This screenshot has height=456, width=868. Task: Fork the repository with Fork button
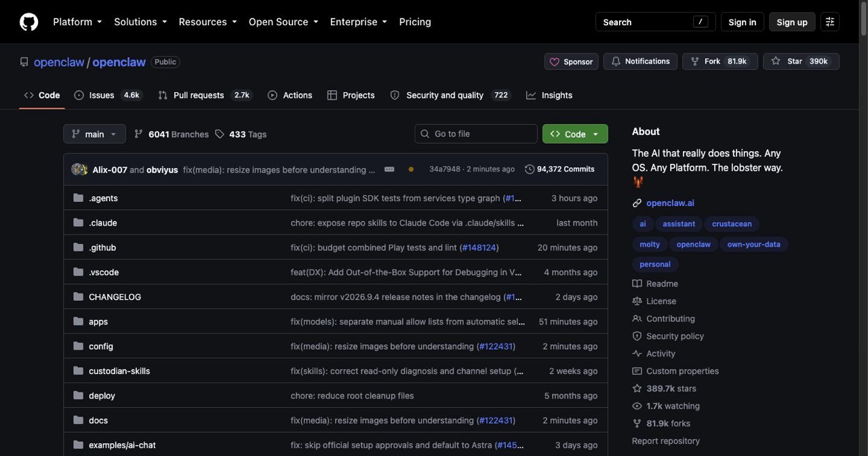click(x=719, y=62)
